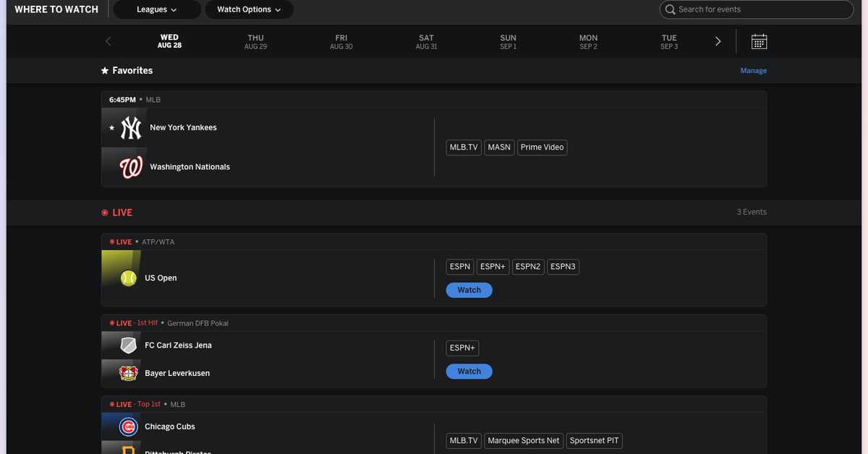Click the Prime Video channel button
The image size is (868, 454).
(542, 147)
